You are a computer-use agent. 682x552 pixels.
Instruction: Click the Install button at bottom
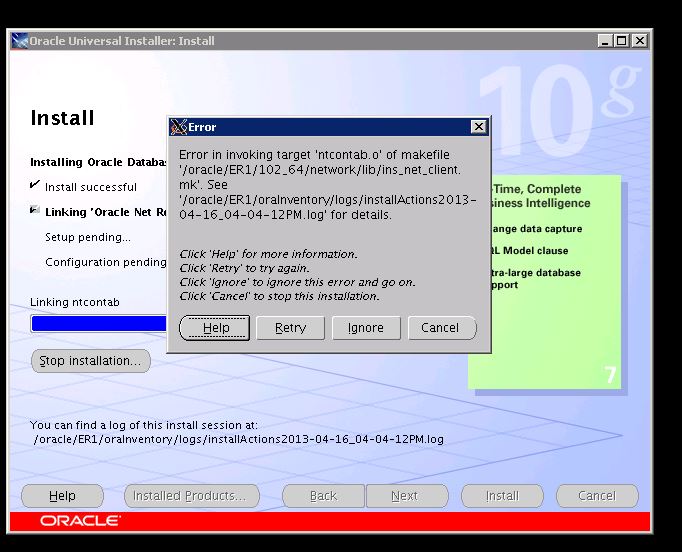(x=502, y=495)
